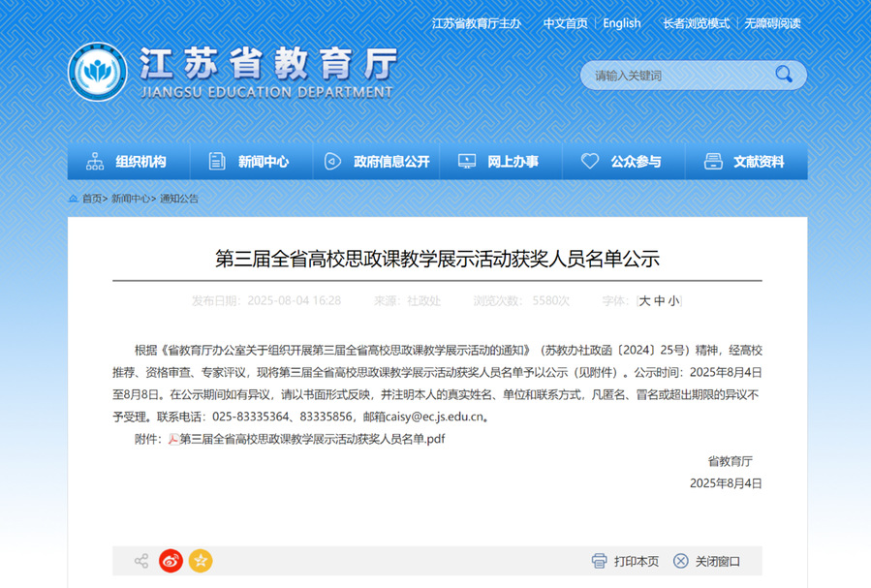
Task: Open the 组织机构 navigation menu
Action: (x=128, y=162)
